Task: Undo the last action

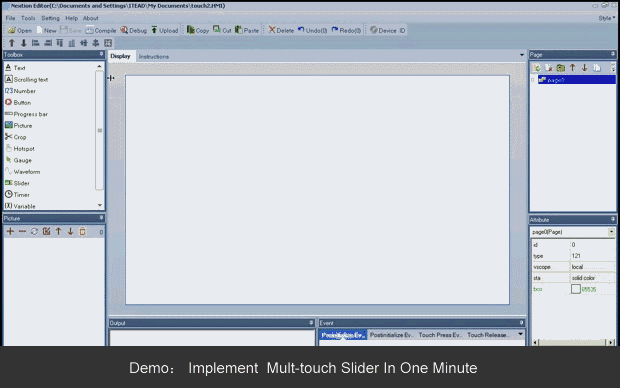Action: click(x=312, y=30)
